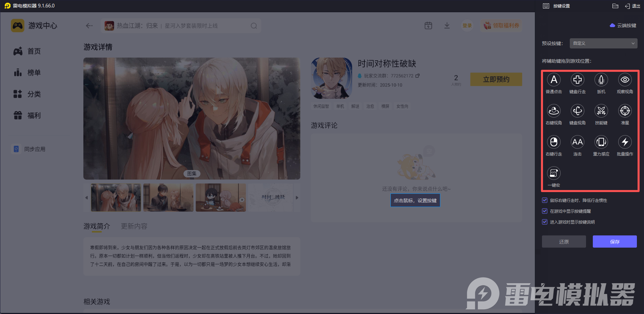Expand more screenshots with right carousel arrow
This screenshot has width=644, height=314.
[x=297, y=197]
